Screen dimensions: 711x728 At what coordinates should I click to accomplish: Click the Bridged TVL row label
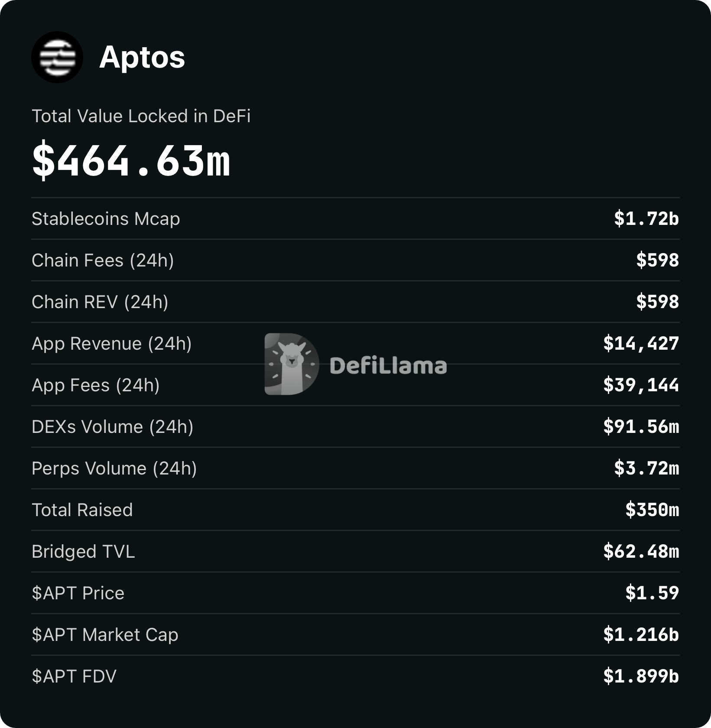pos(83,552)
